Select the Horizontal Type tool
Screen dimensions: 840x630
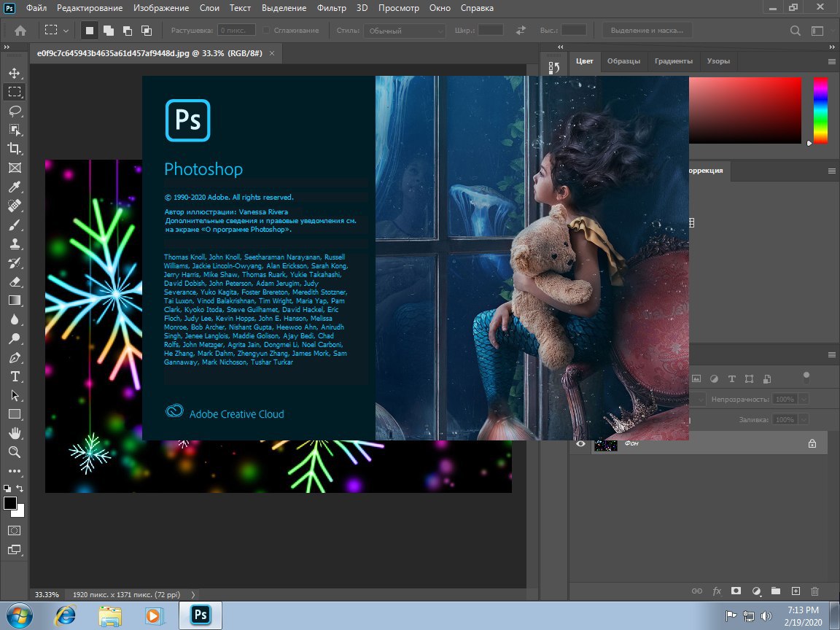tap(15, 376)
